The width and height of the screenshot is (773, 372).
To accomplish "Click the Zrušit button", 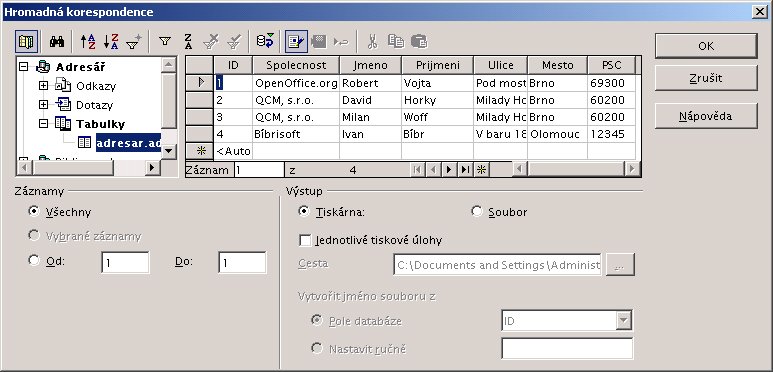I will point(706,78).
